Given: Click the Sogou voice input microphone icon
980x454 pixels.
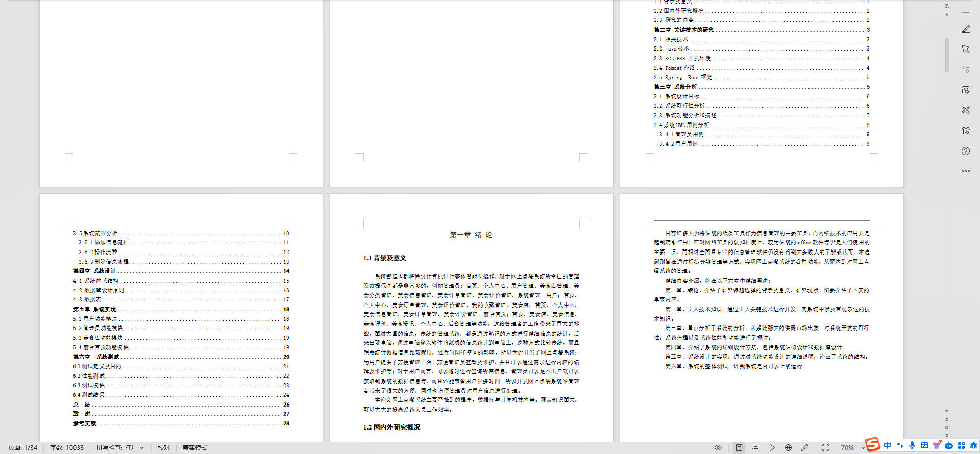Looking at the screenshot, I should point(912,445).
